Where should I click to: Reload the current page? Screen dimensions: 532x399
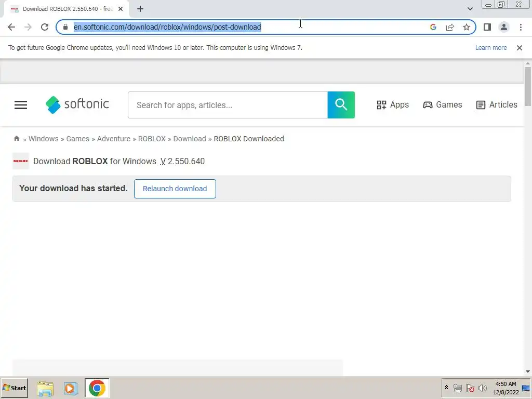[45, 27]
